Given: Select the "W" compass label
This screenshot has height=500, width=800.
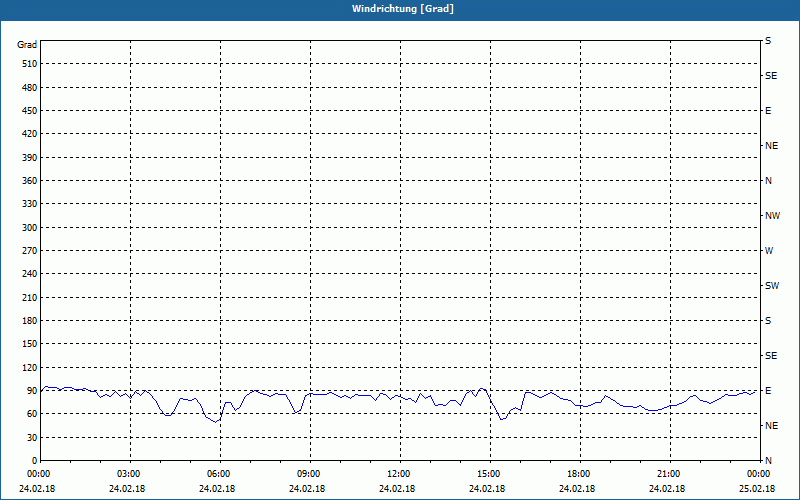Looking at the screenshot, I should 769,251.
